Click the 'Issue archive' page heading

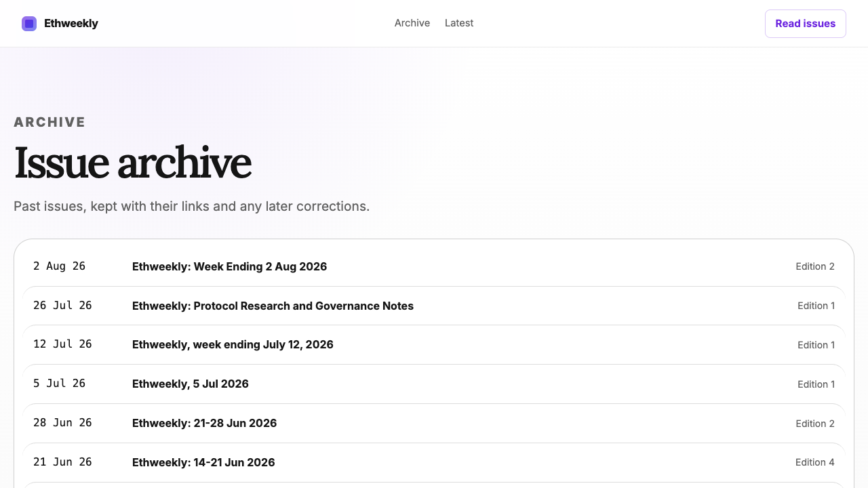point(133,163)
